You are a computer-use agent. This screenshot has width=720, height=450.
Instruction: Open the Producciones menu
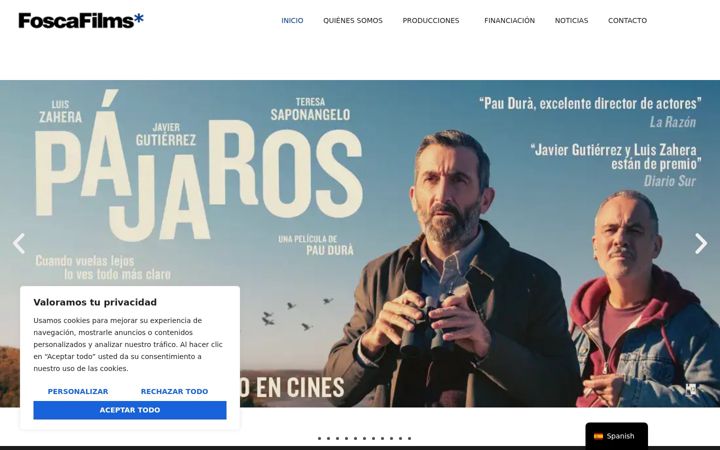(431, 20)
